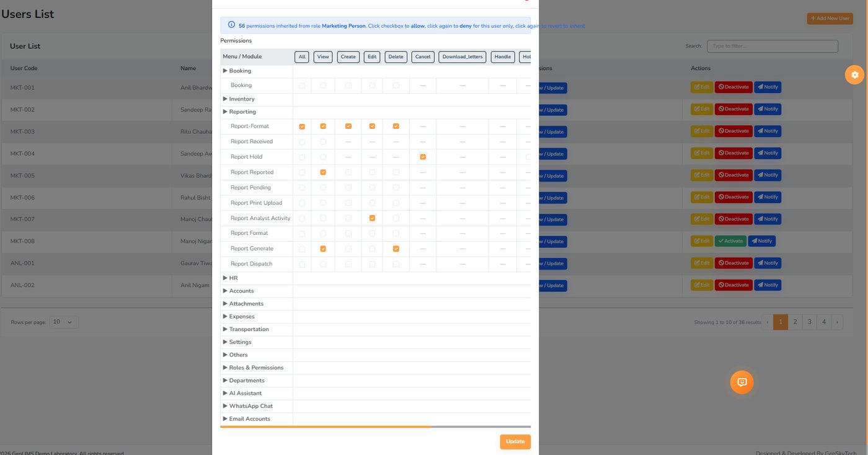The width and height of the screenshot is (868, 455).
Task: Expand the Email Accounts group
Action: pos(246,419)
